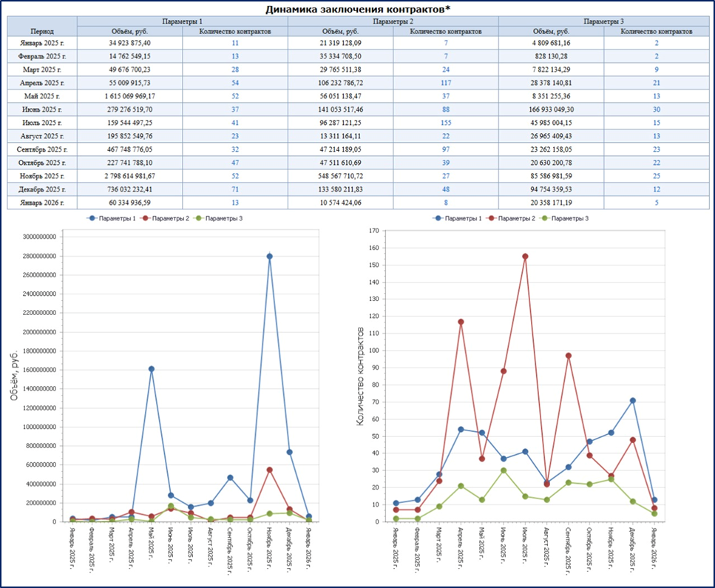This screenshot has height=588, width=715.
Task: Click the blue May 2025 peak point in volume chart
Action: pos(152,369)
